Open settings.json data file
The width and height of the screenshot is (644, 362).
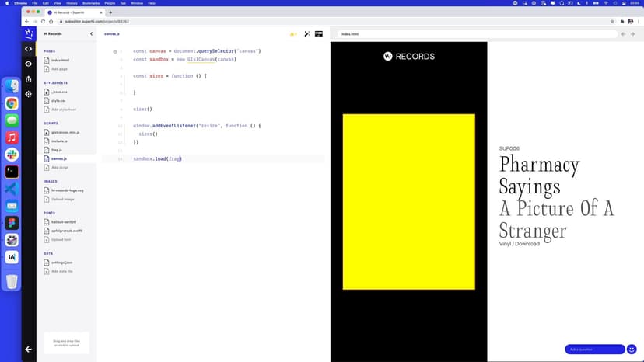tap(61, 262)
